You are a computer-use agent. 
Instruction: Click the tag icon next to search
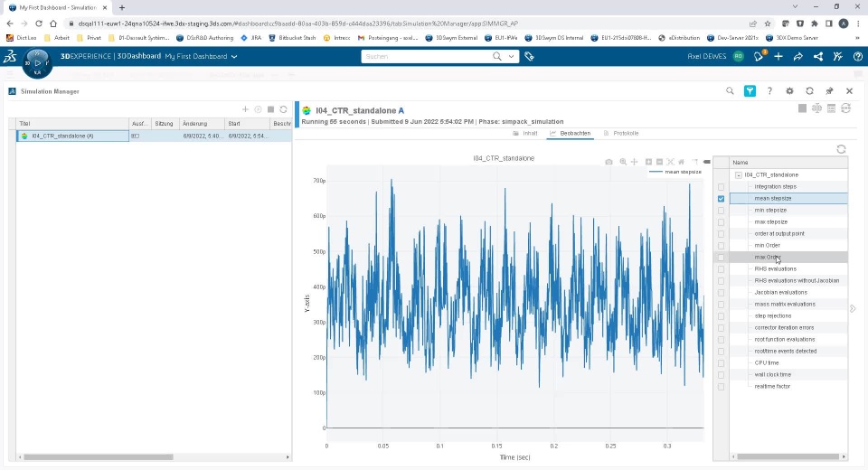coord(529,56)
